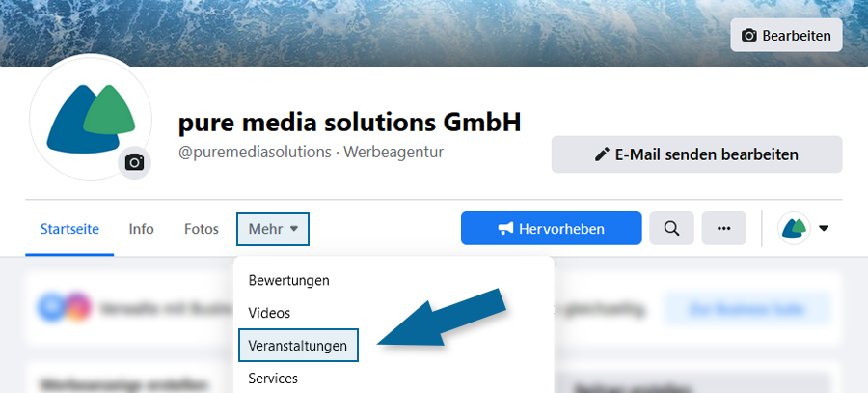Select Veranstaltungen from the dropdown menu
Screen dimensions: 868x393
click(x=298, y=346)
